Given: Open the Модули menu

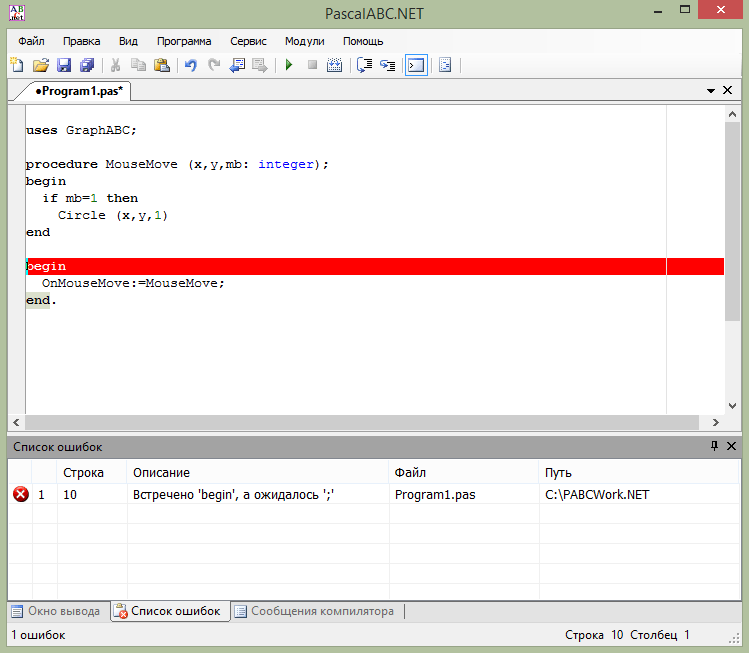Looking at the screenshot, I should tap(305, 42).
